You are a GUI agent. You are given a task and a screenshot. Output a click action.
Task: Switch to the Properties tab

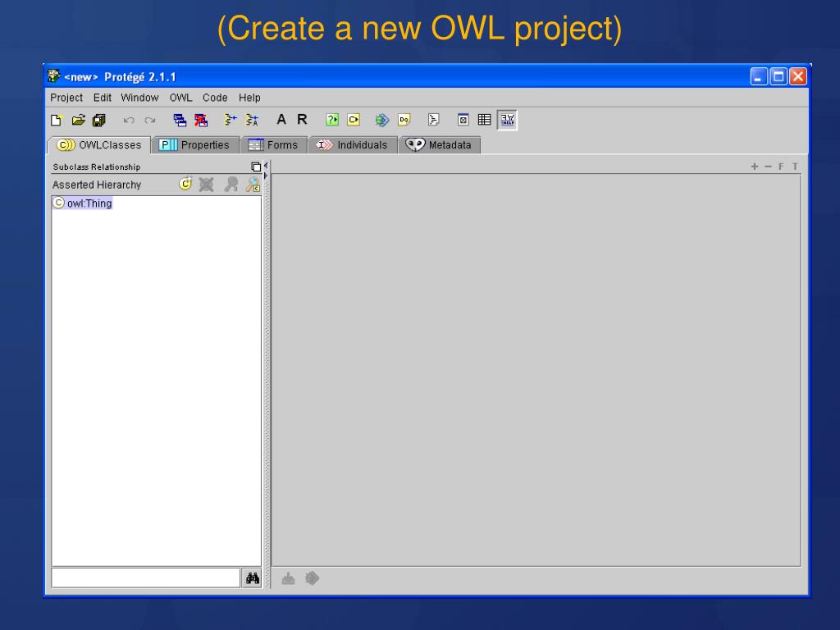195,145
